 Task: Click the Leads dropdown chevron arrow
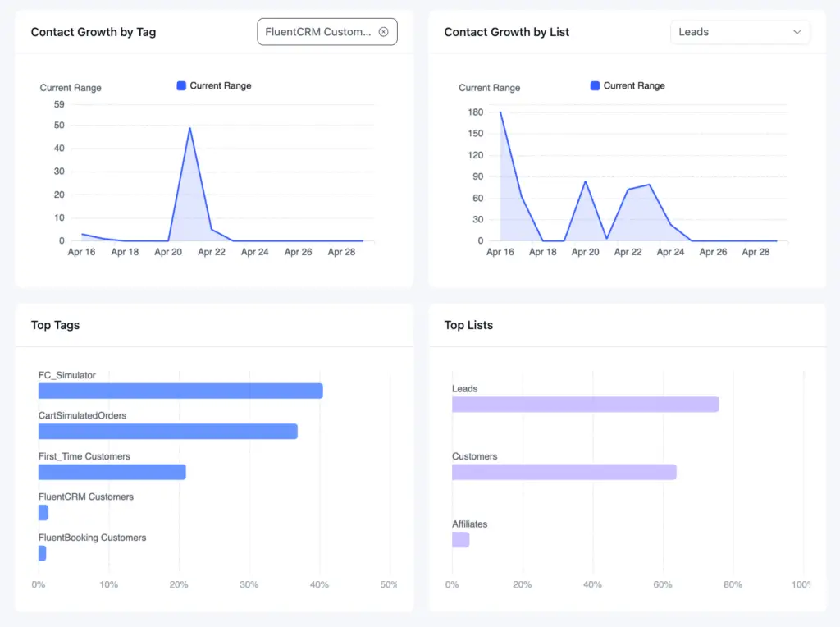[797, 32]
